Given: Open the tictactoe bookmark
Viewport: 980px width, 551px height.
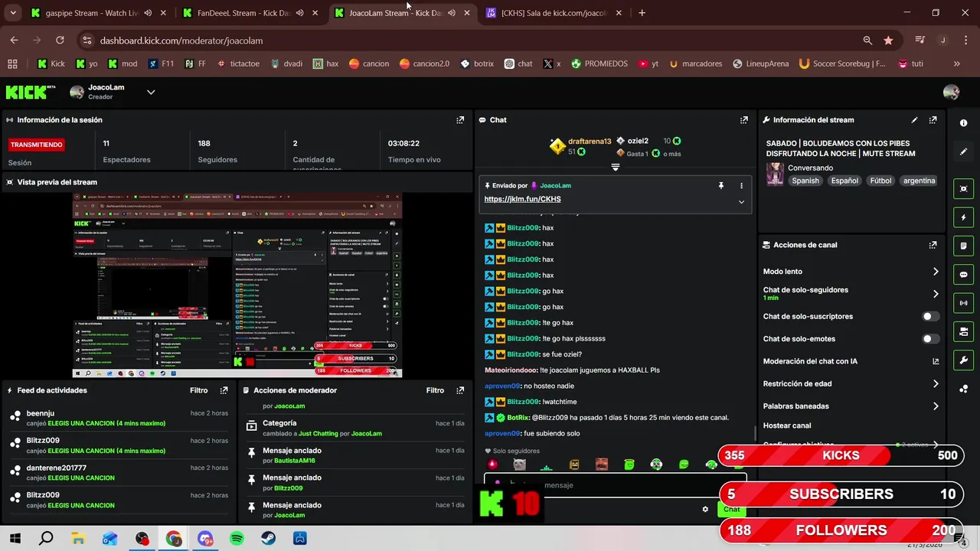Looking at the screenshot, I should coord(237,64).
